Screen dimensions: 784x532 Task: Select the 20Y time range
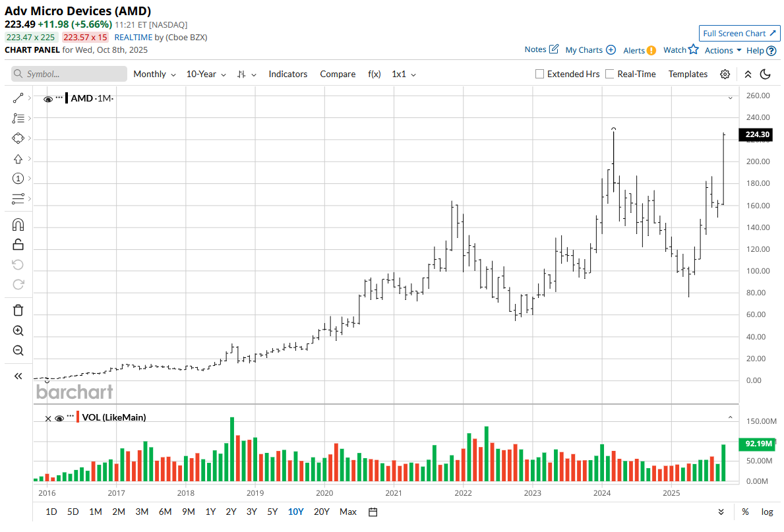(322, 512)
